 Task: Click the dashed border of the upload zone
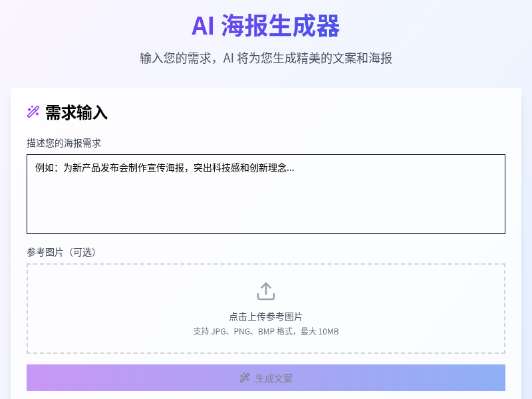tap(266, 265)
